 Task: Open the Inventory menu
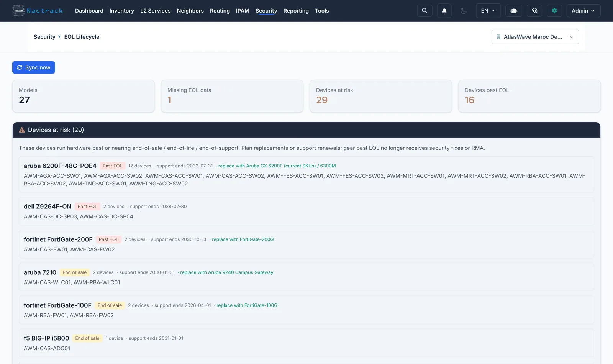pos(122,11)
